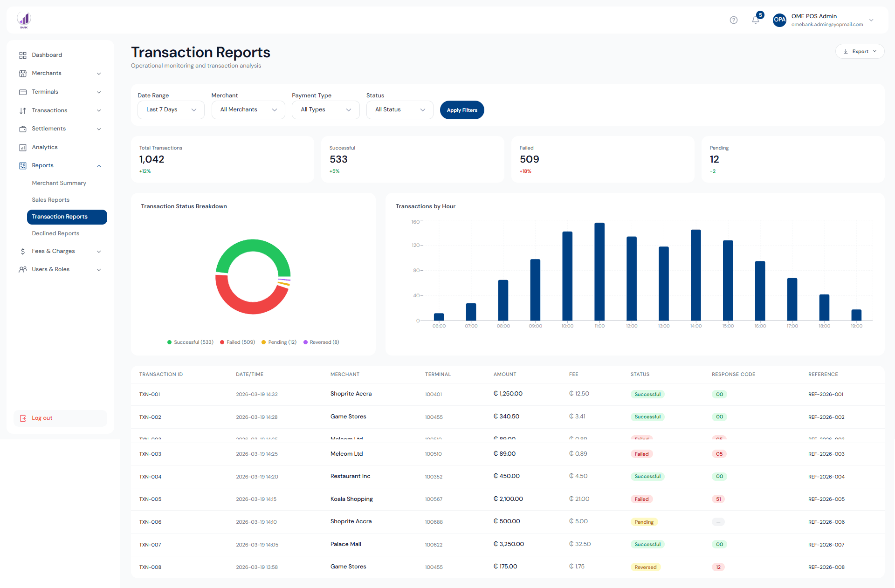Screen dimensions: 895x588
Task: Click reference REF-2026-004
Action: click(826, 477)
